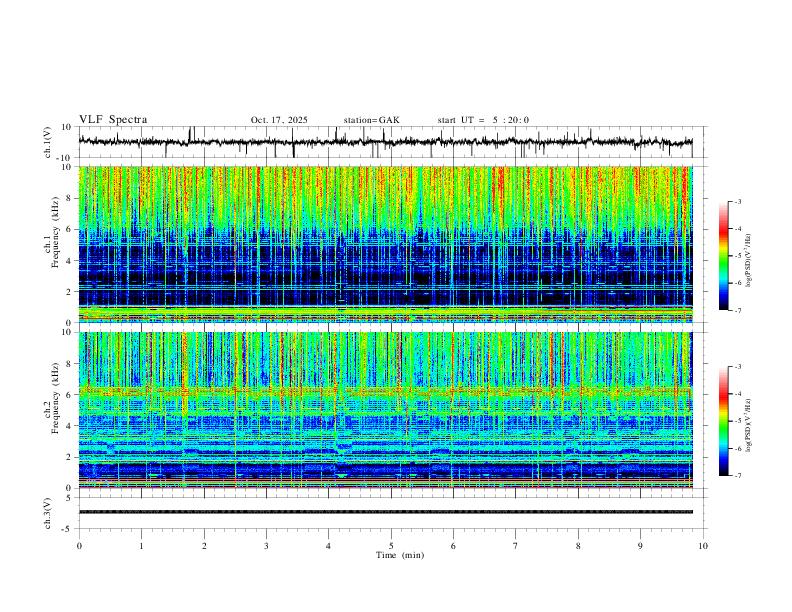The width and height of the screenshot is (792, 612).
Task: Click the "-7" tick on ch.2 colorbar
Action: 737,476
